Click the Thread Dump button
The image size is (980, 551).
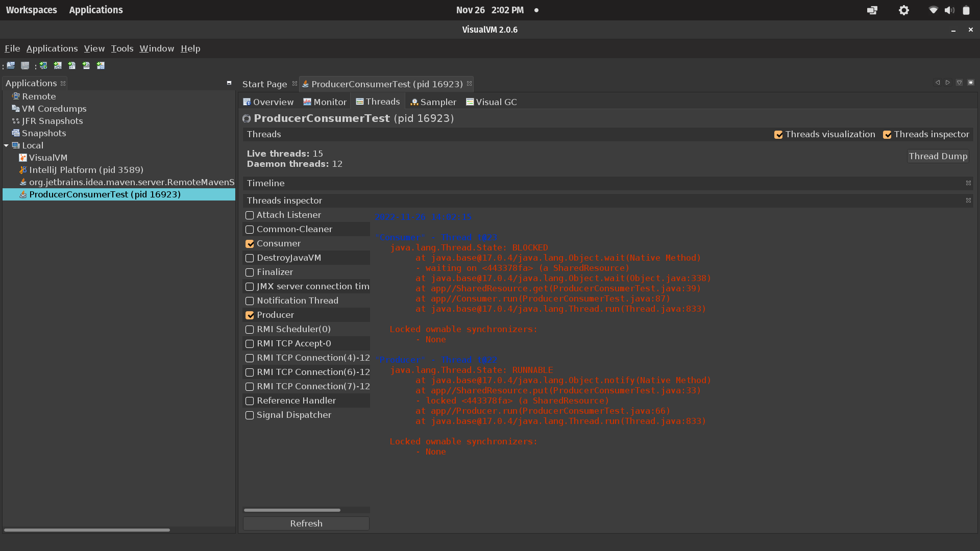coord(938,156)
